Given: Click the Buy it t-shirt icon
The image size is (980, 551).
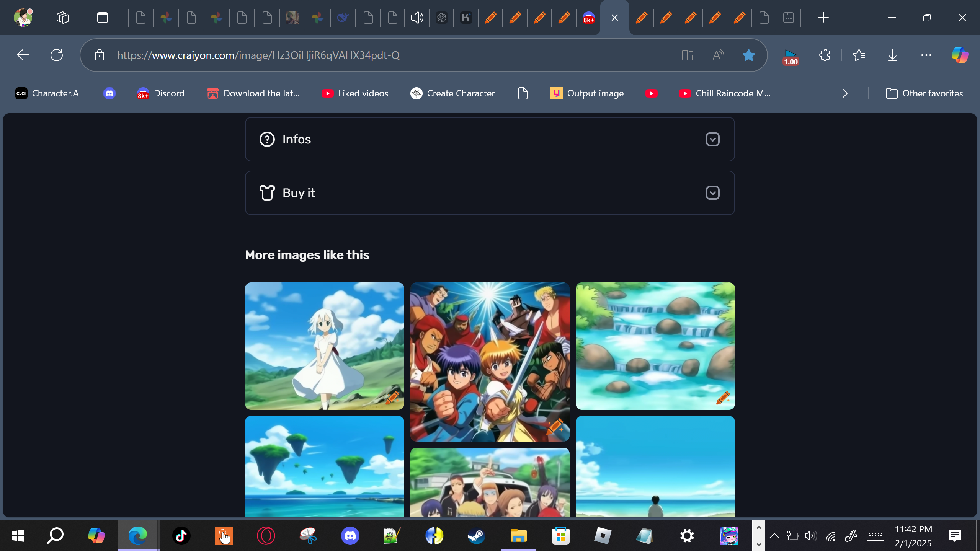Looking at the screenshot, I should tap(267, 193).
